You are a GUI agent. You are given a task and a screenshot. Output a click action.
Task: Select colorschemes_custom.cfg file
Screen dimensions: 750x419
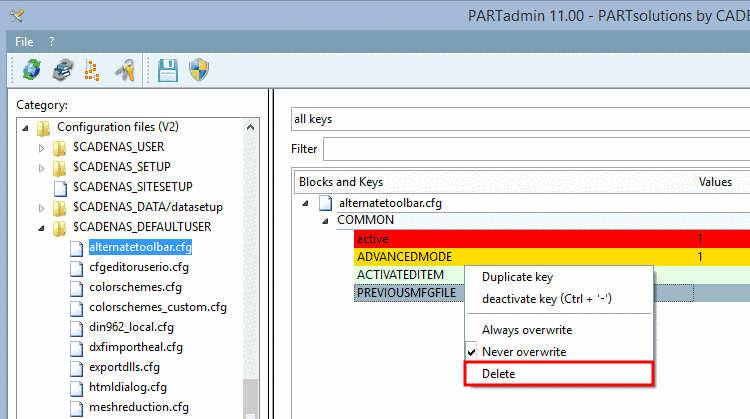pyautogui.click(x=158, y=308)
